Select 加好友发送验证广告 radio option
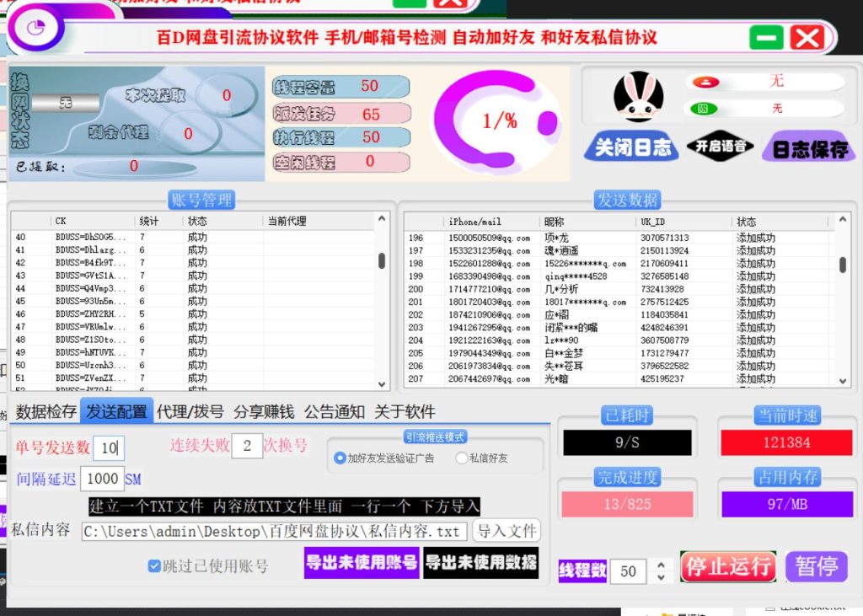This screenshot has height=616, width=863. [x=340, y=458]
